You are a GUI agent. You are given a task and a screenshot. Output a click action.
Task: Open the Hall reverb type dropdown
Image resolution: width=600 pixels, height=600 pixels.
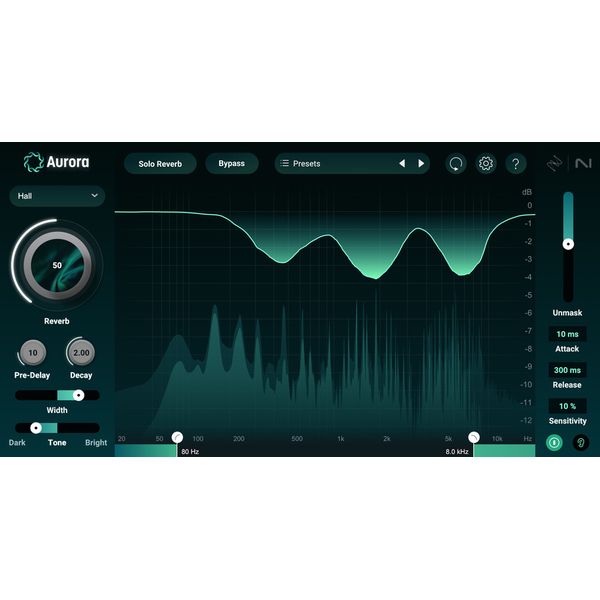pyautogui.click(x=57, y=196)
